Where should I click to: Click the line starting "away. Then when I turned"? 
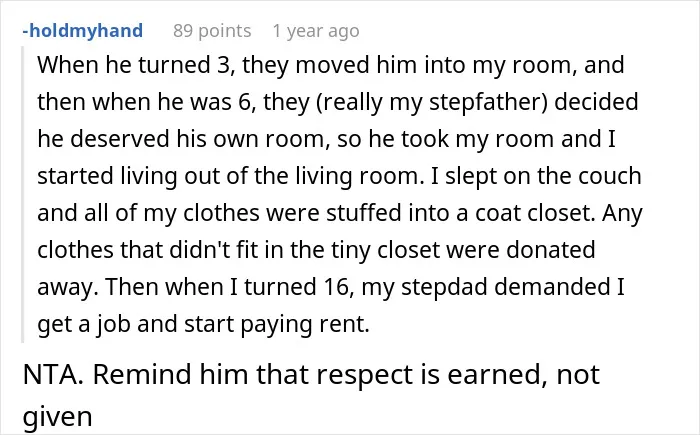[331, 287]
